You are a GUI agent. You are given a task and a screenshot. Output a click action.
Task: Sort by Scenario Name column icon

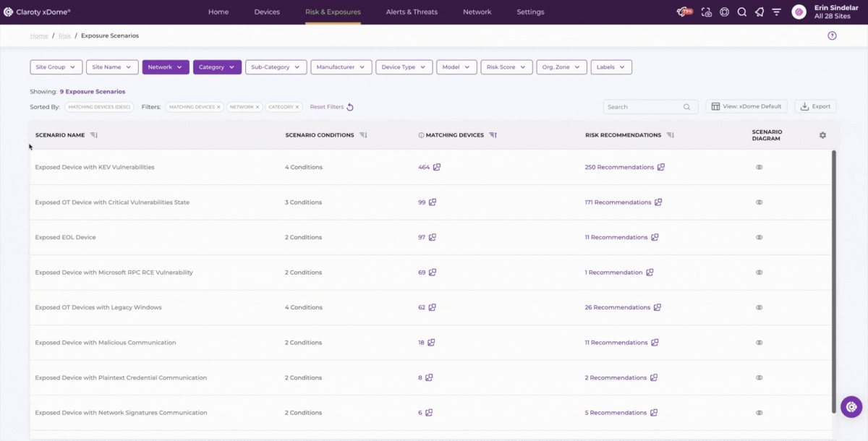[x=94, y=135]
